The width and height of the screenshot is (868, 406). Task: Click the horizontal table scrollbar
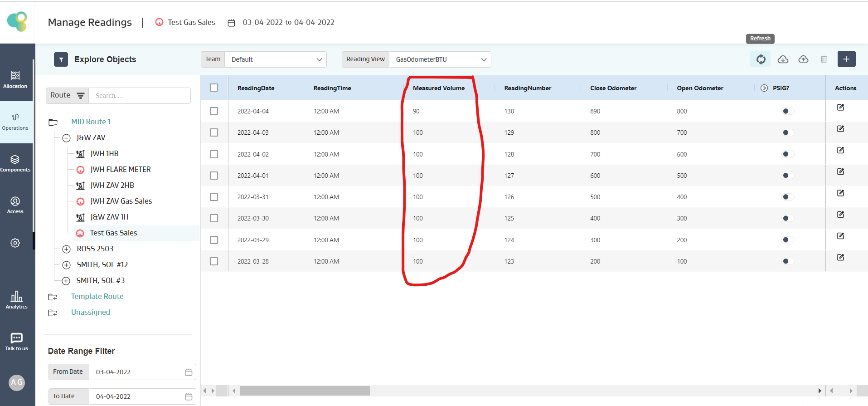click(305, 391)
